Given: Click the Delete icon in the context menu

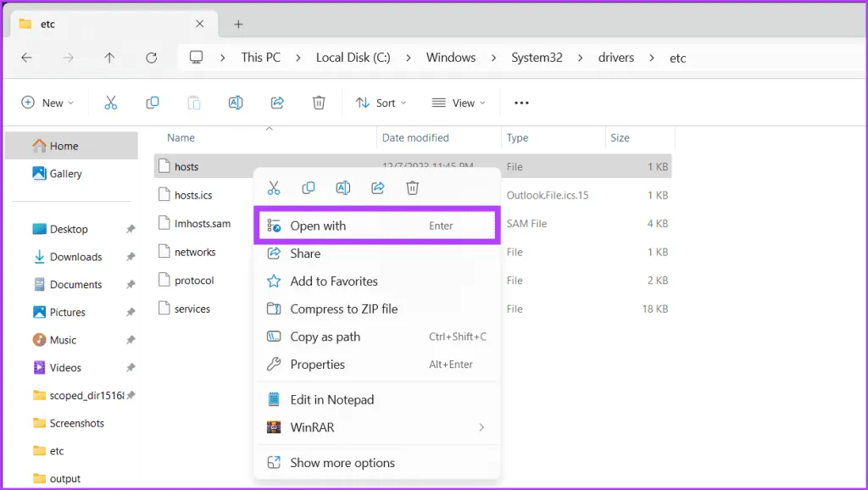Looking at the screenshot, I should coord(412,188).
